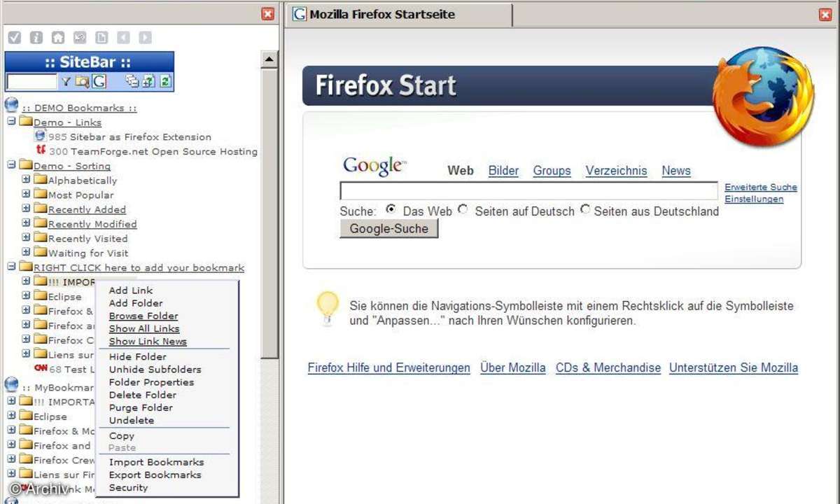Click sidebar scrollbar up arrow
Screen dimensions: 840x504
click(x=269, y=59)
